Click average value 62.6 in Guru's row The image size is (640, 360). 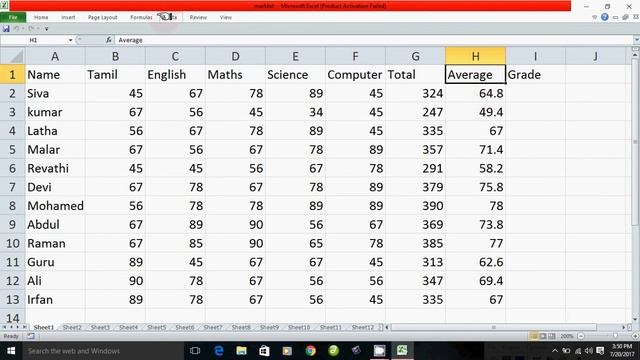[x=476, y=262]
